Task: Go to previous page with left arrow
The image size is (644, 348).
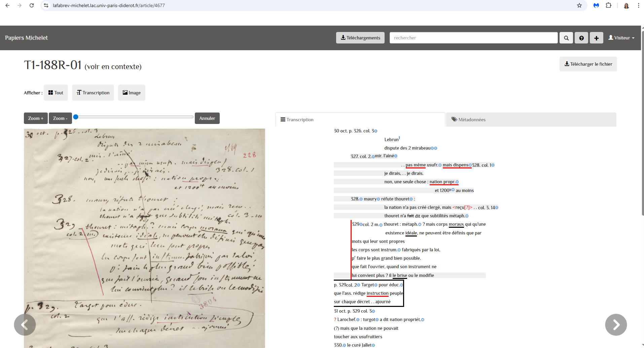Action: pyautogui.click(x=25, y=325)
